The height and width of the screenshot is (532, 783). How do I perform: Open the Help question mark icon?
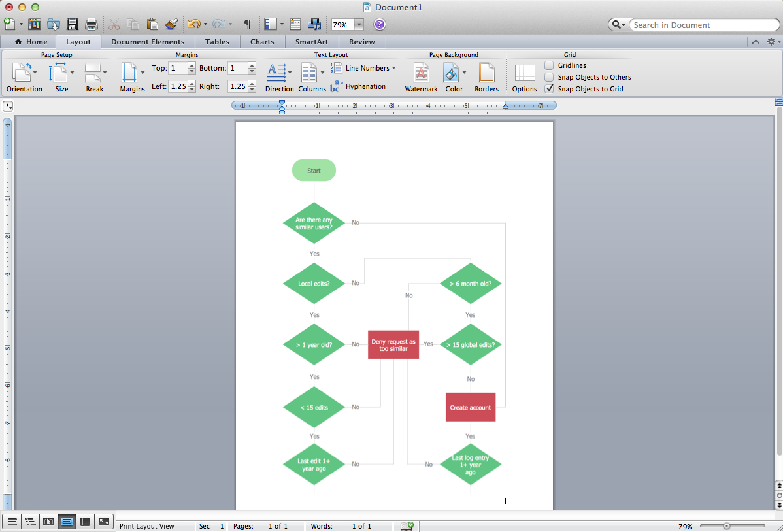380,25
